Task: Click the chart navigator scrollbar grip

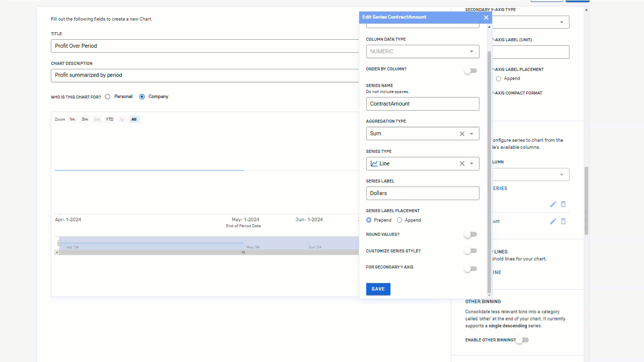Action: pos(243,252)
